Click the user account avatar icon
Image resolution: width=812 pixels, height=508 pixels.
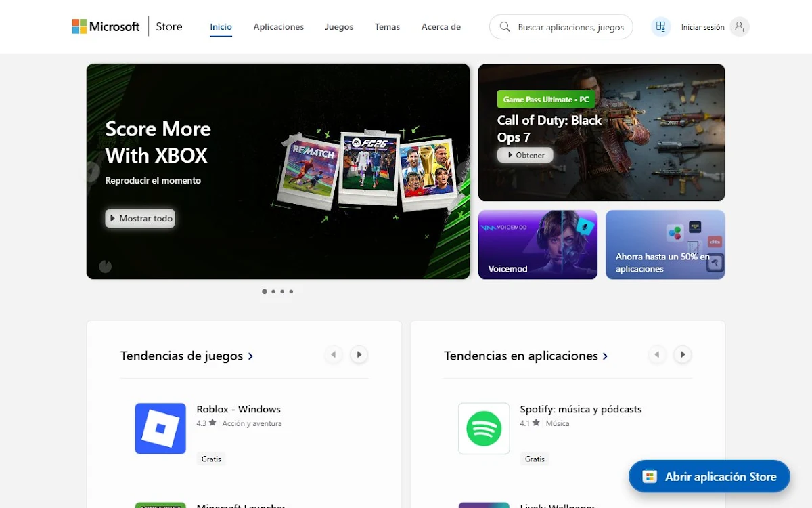point(740,26)
